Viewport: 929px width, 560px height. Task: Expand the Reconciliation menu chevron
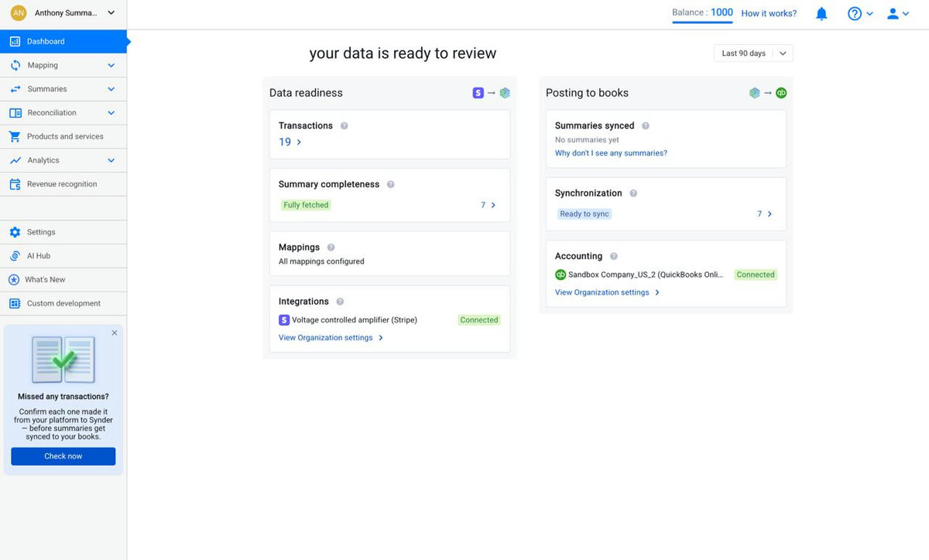(111, 113)
